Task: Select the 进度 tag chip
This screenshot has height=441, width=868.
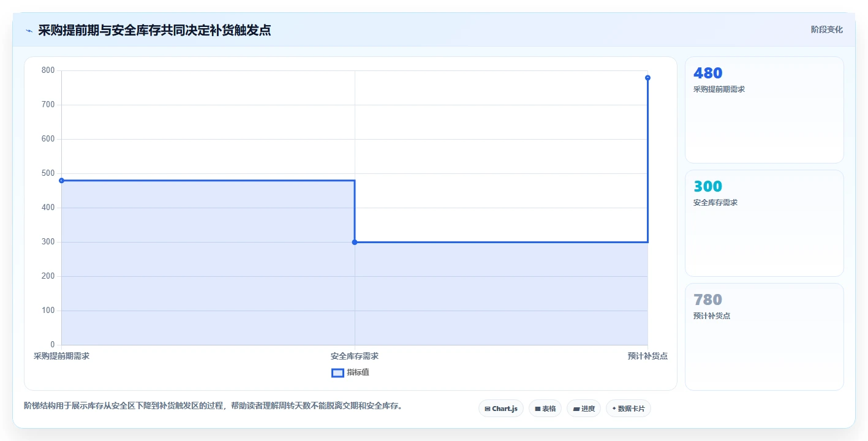Action: click(584, 409)
